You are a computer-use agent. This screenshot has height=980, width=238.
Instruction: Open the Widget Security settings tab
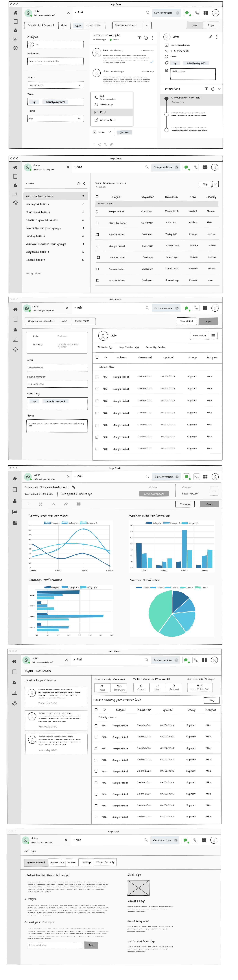[x=105, y=862]
